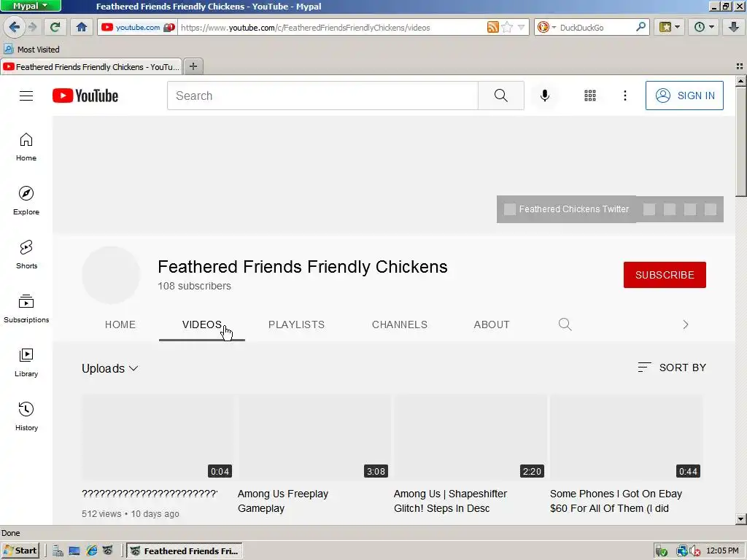Viewport: 747px width, 560px height.
Task: Go back with the browser back arrow
Action: click(15, 27)
